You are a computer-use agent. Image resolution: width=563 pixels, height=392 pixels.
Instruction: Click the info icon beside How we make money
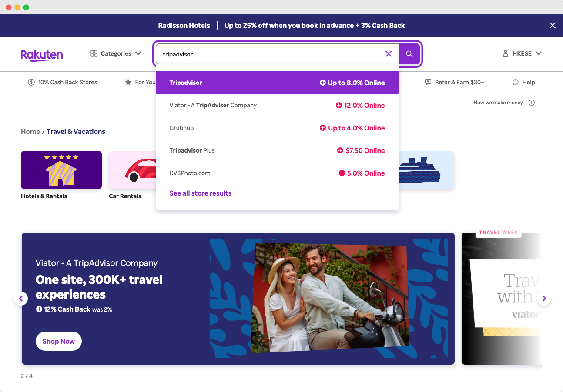pyautogui.click(x=531, y=103)
